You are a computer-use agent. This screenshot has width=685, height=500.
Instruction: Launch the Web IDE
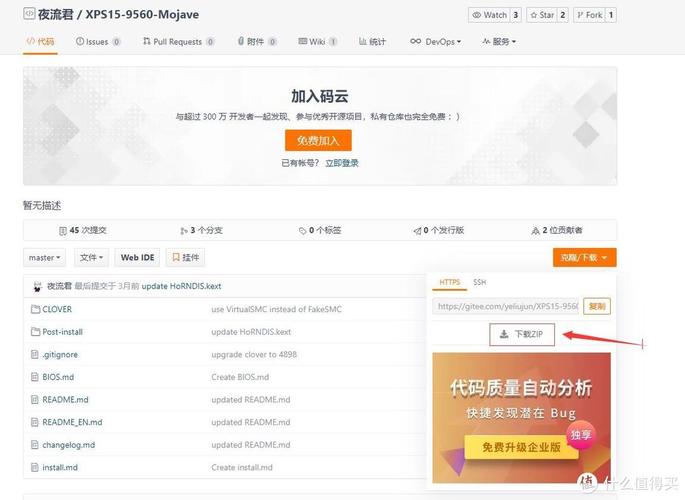click(138, 258)
